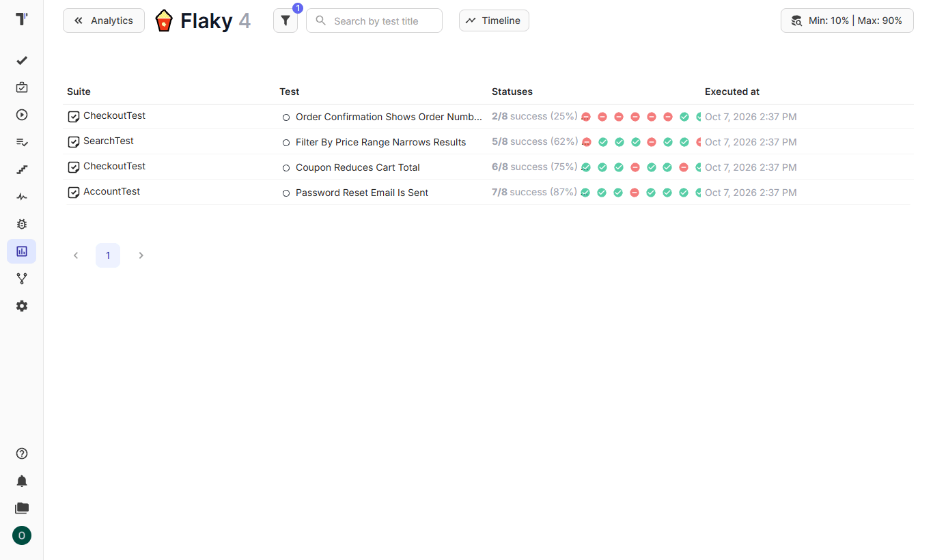Click the execution date in the AccountTest row

pos(751,193)
